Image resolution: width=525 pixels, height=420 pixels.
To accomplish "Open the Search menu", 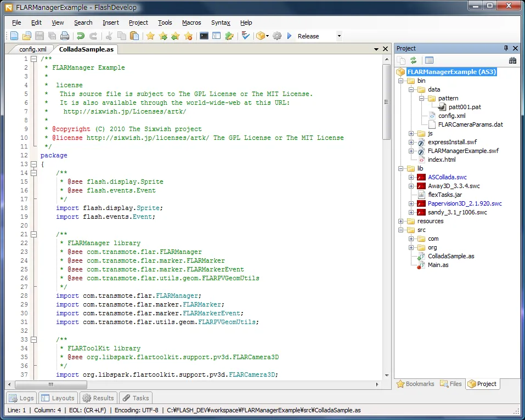I will pos(83,22).
